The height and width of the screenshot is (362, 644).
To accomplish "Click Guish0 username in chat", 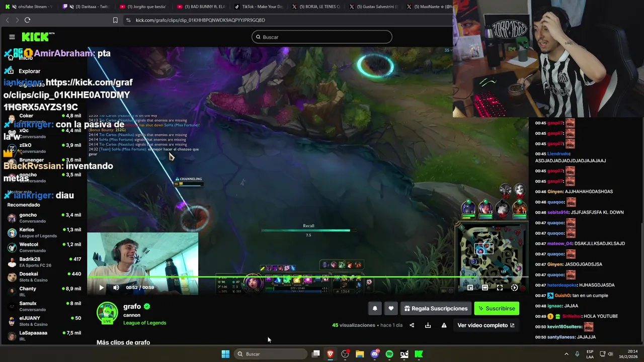I will [562, 296].
